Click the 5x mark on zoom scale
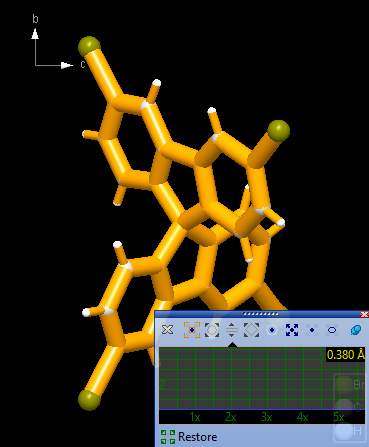This screenshot has height=447, width=369. pos(339,417)
